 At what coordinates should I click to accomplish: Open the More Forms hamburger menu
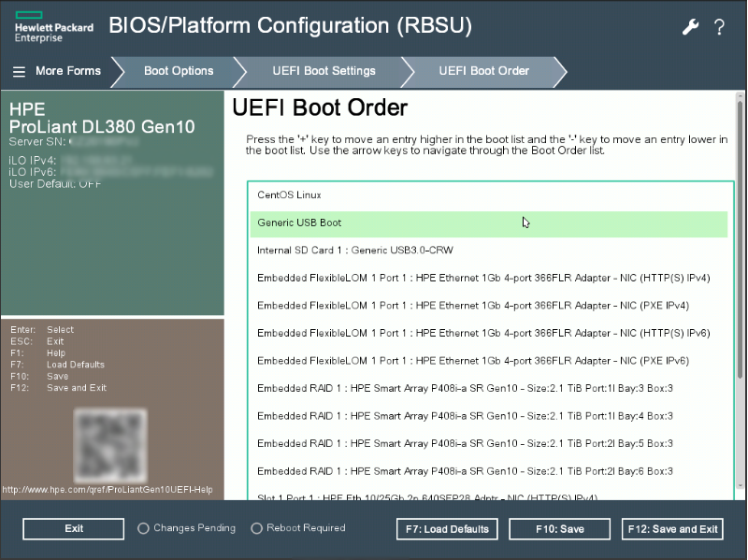click(x=19, y=71)
